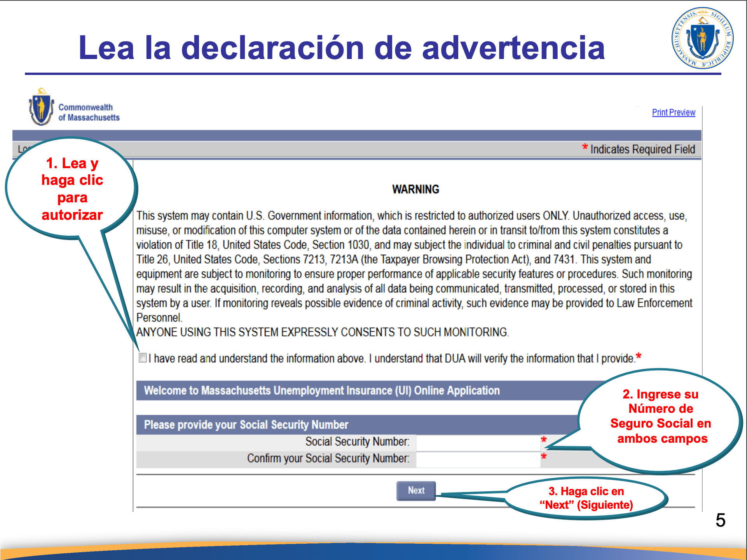
Task: Click 'Indicates Required Field' text
Action: [x=642, y=150]
